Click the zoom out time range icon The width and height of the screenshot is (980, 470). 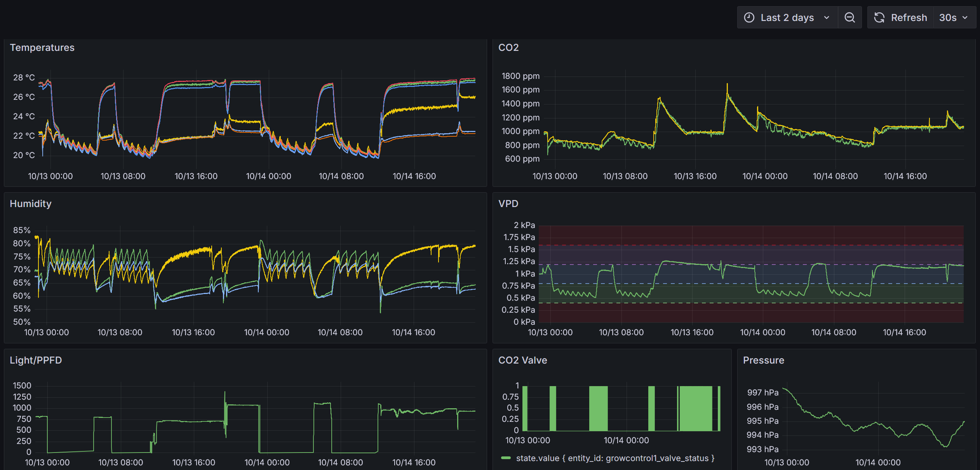click(x=849, y=17)
